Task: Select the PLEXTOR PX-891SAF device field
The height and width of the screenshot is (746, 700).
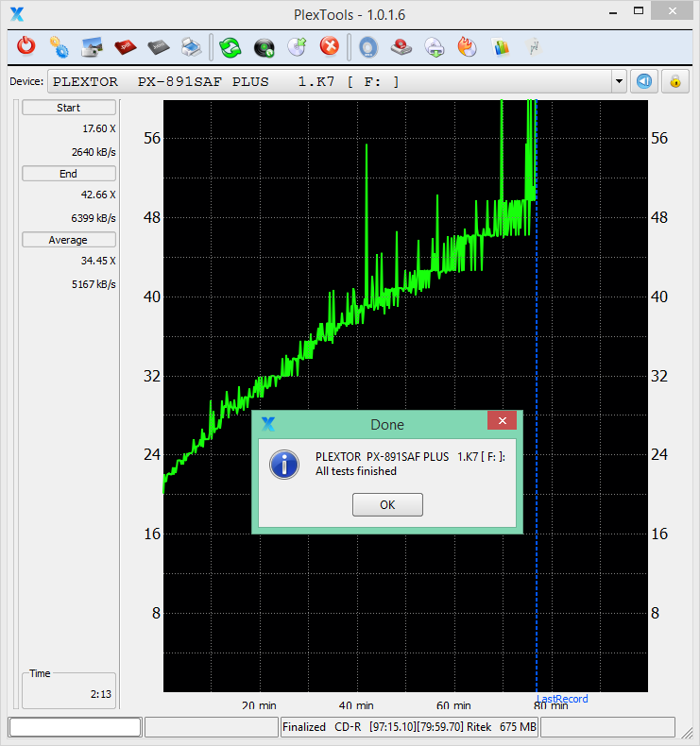Action: (x=330, y=82)
